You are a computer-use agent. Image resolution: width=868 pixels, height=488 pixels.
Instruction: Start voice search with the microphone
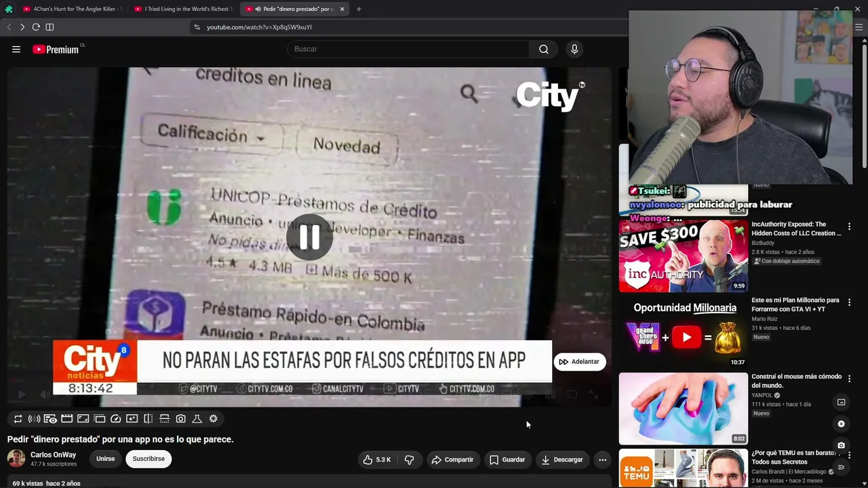(x=574, y=49)
